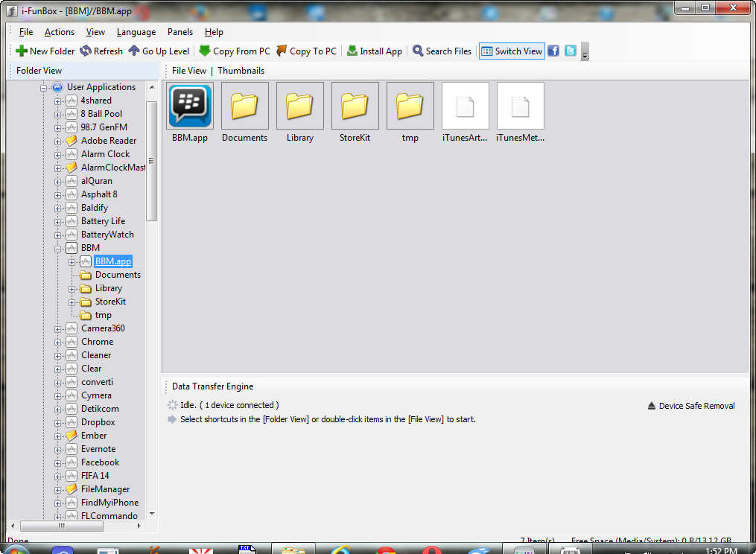Open the Actions menu
Viewport: 756px width, 554px height.
pos(60,32)
